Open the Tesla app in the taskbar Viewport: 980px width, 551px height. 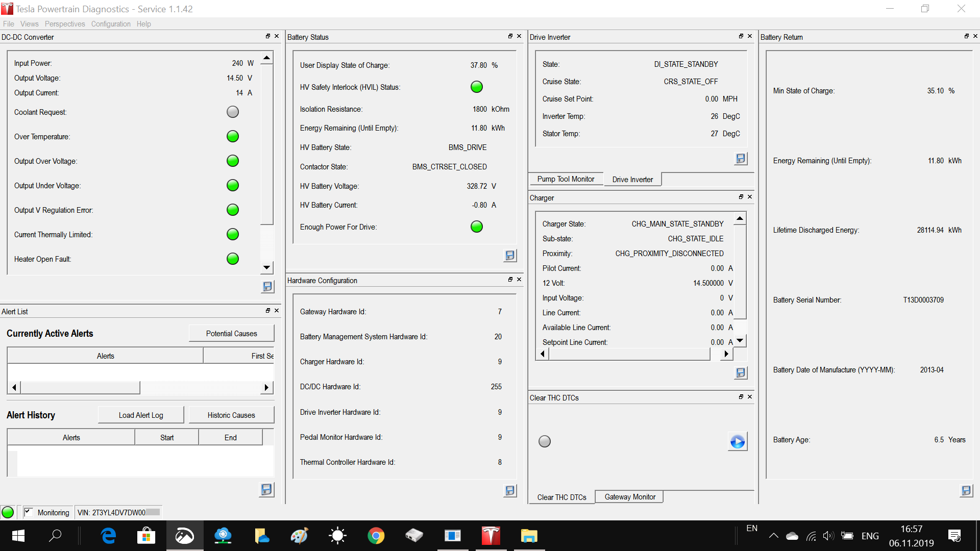coord(491,536)
